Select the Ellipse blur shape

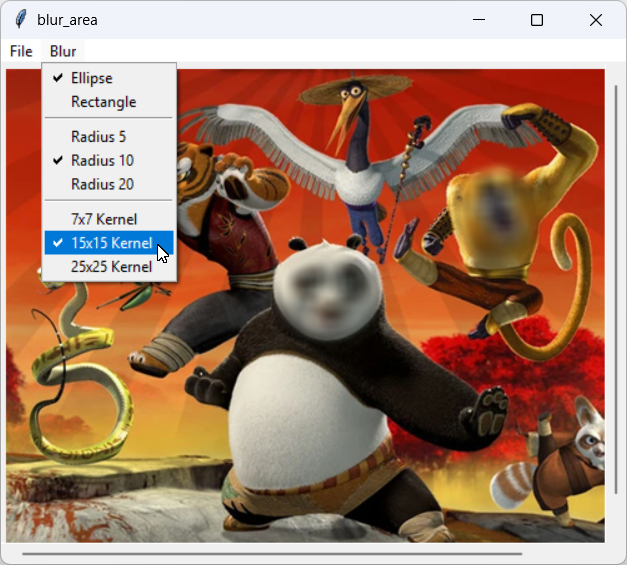109,78
